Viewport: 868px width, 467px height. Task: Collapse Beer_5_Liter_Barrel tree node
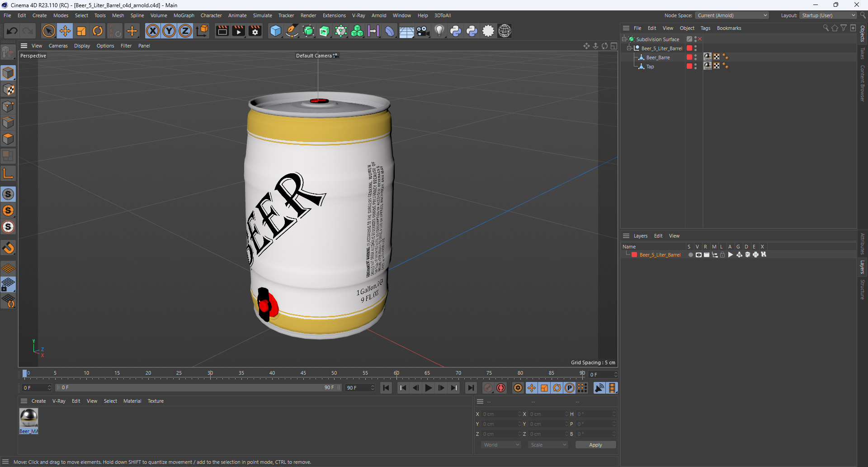point(629,48)
